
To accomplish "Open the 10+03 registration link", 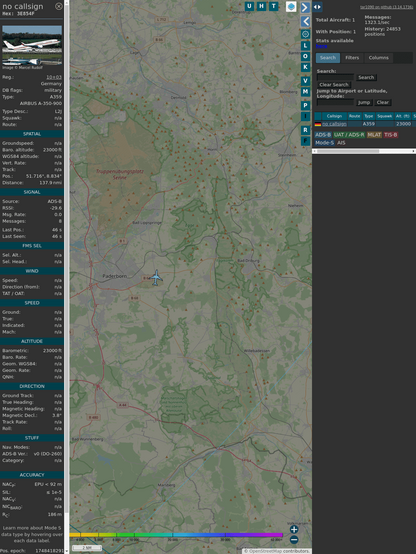I will coord(54,77).
